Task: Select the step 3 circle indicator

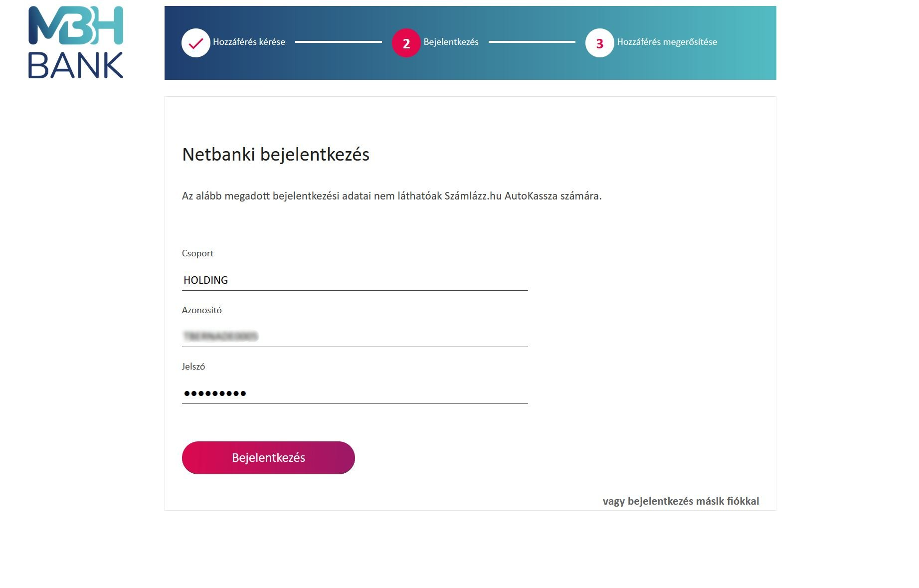Action: [x=600, y=43]
